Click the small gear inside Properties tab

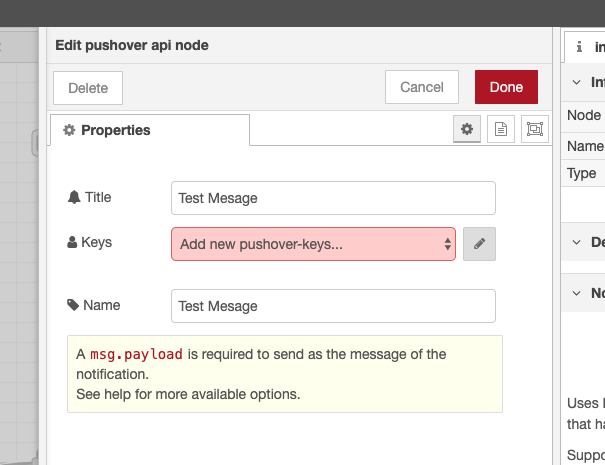(69, 131)
